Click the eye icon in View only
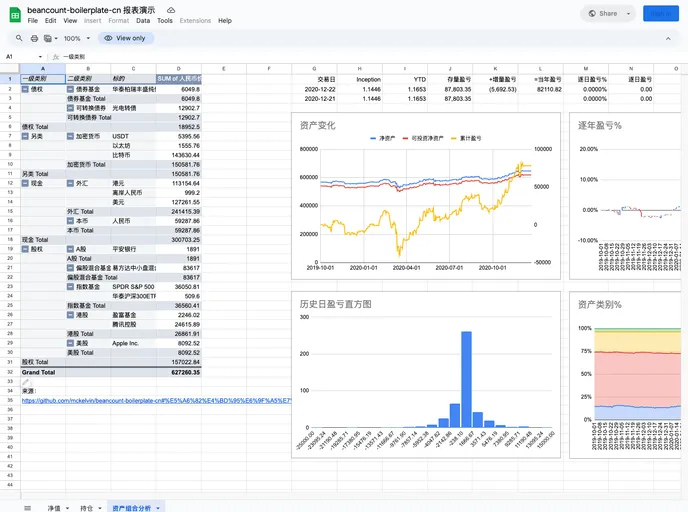688x512 pixels. 108,38
